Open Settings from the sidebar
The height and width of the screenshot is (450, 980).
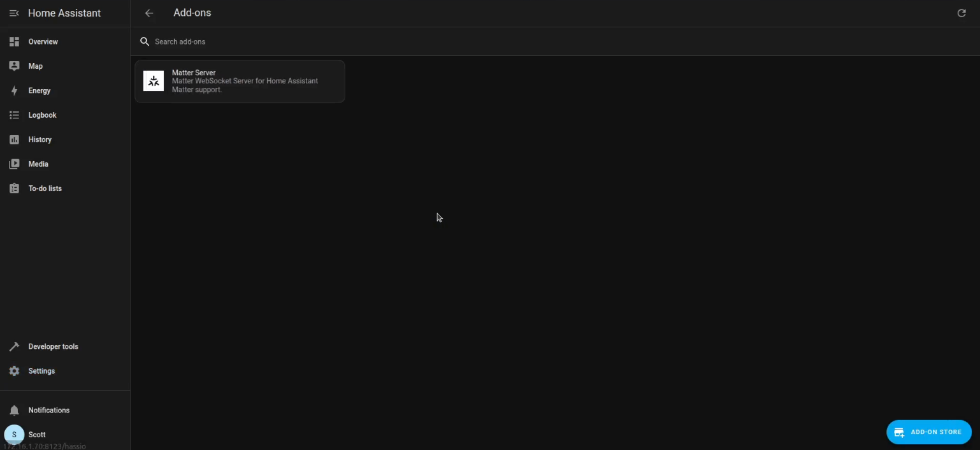tap(65, 371)
